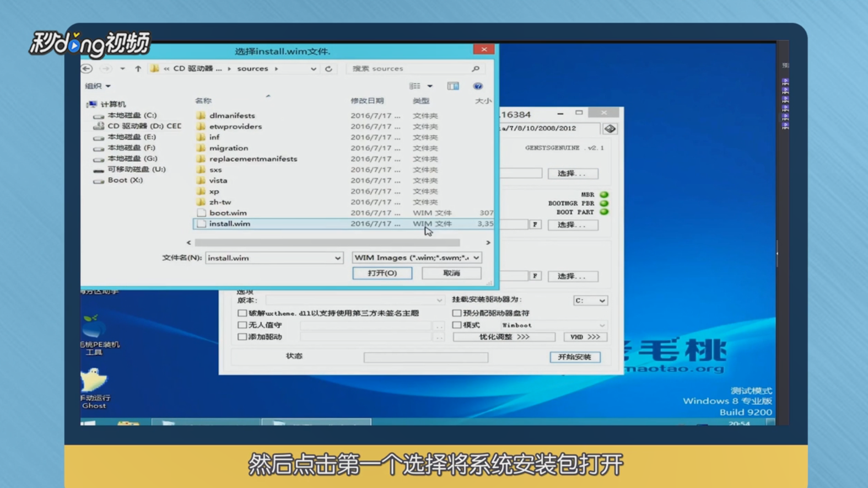Image resolution: width=868 pixels, height=488 pixels.
Task: Click the first 选择... button
Action: (572, 173)
